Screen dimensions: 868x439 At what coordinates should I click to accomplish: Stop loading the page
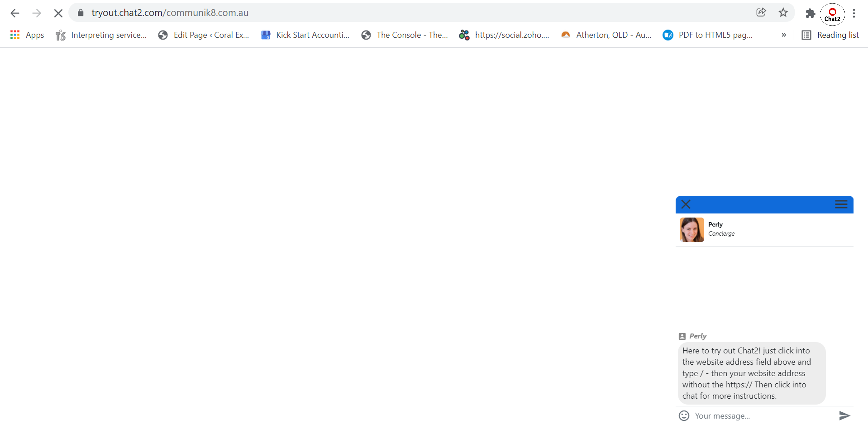58,13
